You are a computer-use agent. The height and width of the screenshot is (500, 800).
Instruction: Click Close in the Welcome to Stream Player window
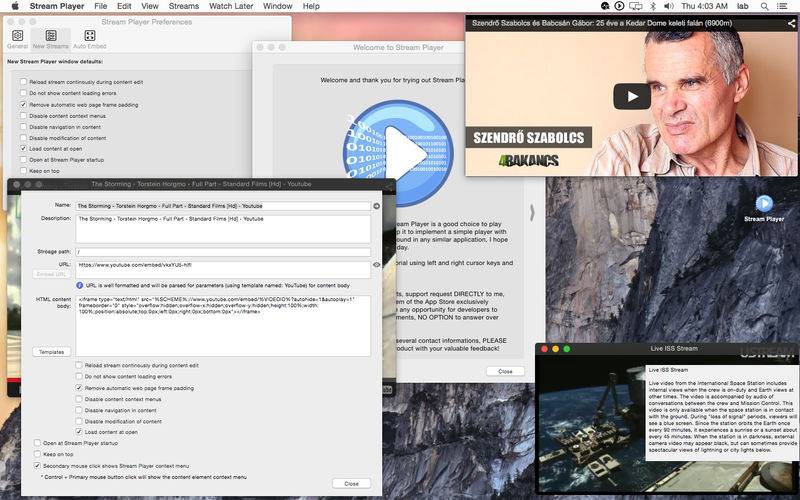tap(505, 371)
